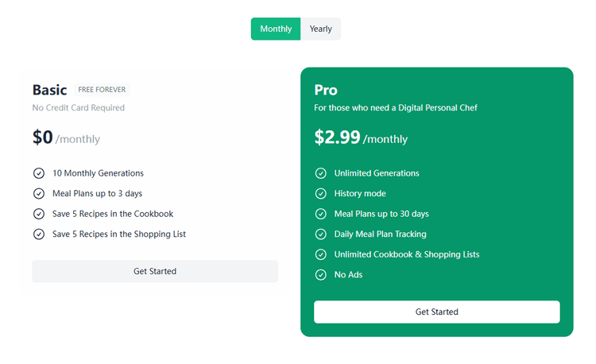Click checkmark icon beside Daily Meal Plan Tracking
The width and height of the screenshot is (596, 364).
point(321,234)
